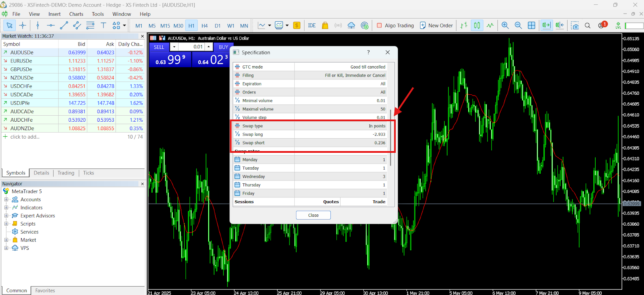Switch to MN timeframe
This screenshot has width=644, height=295.
click(244, 25)
